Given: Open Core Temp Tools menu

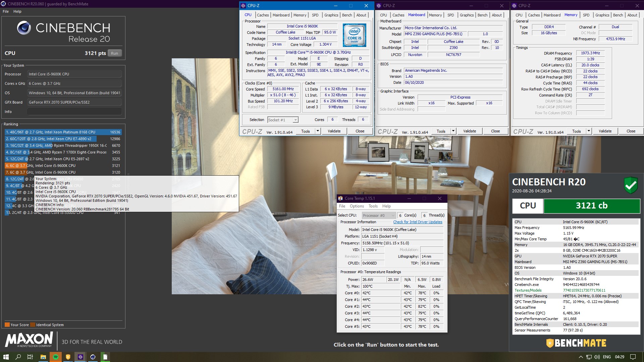Looking at the screenshot, I should [x=373, y=206].
